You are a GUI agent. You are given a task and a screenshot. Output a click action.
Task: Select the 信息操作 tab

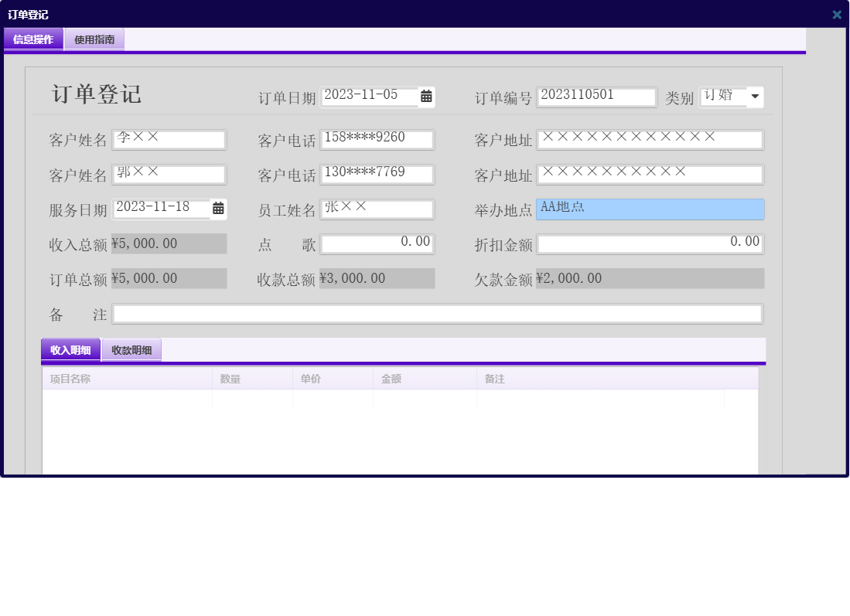click(x=33, y=39)
